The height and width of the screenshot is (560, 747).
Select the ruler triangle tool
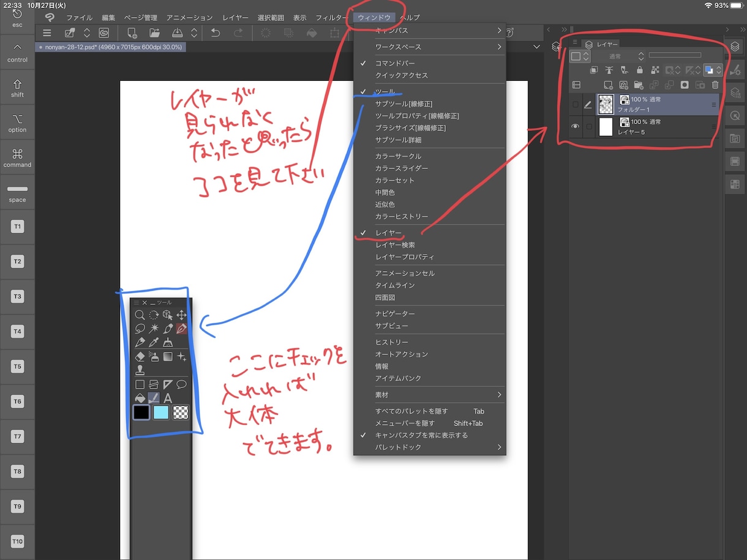(x=168, y=384)
